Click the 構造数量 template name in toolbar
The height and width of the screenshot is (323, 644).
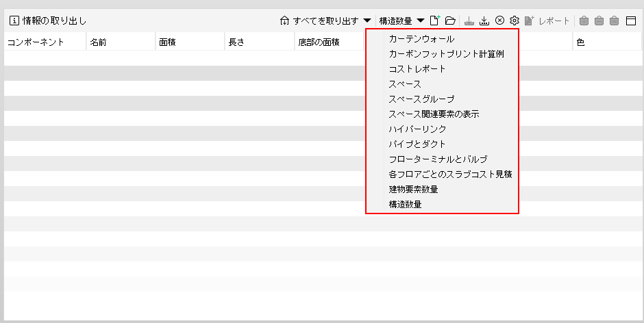pyautogui.click(x=395, y=21)
